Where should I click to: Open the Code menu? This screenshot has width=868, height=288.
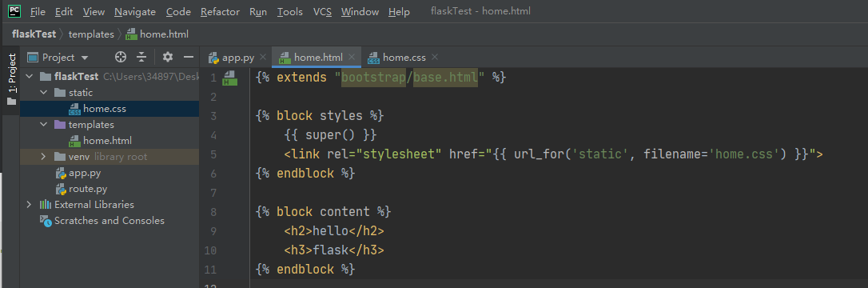[x=178, y=12]
